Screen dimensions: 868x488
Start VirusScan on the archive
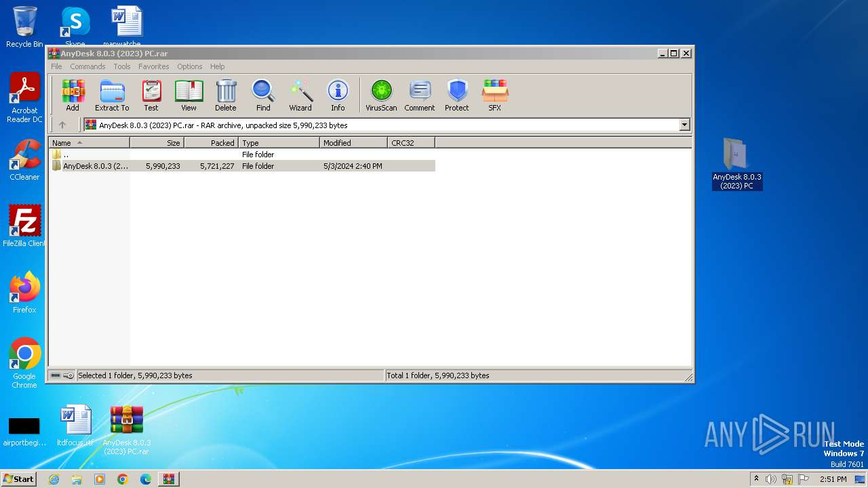point(381,95)
